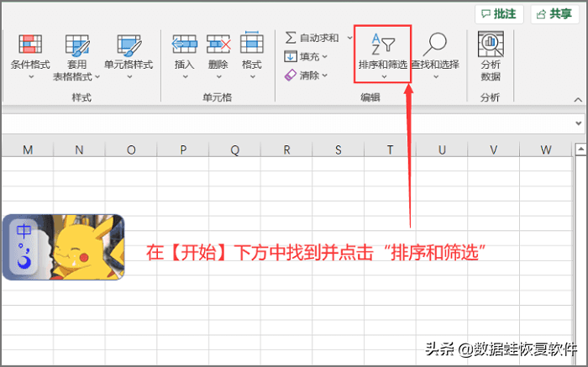This screenshot has height=367, width=588.
Task: Expand the 格式 dropdown chevron
Action: tap(253, 77)
